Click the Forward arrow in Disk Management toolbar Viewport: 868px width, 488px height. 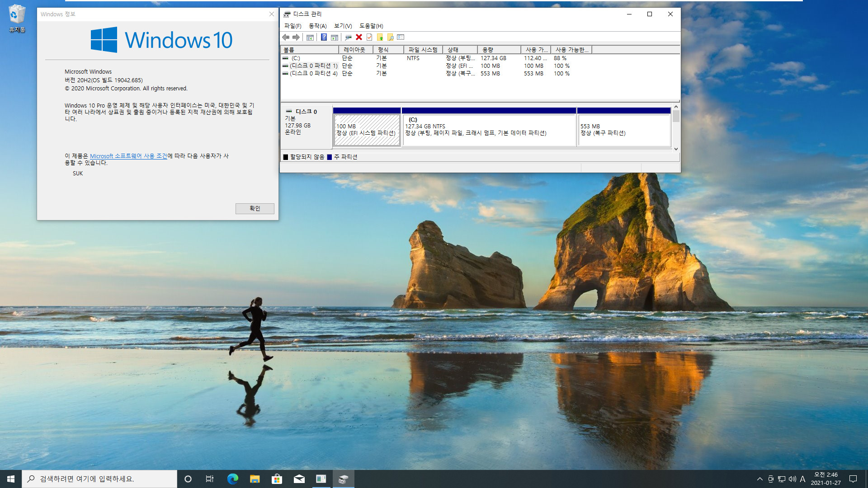296,38
